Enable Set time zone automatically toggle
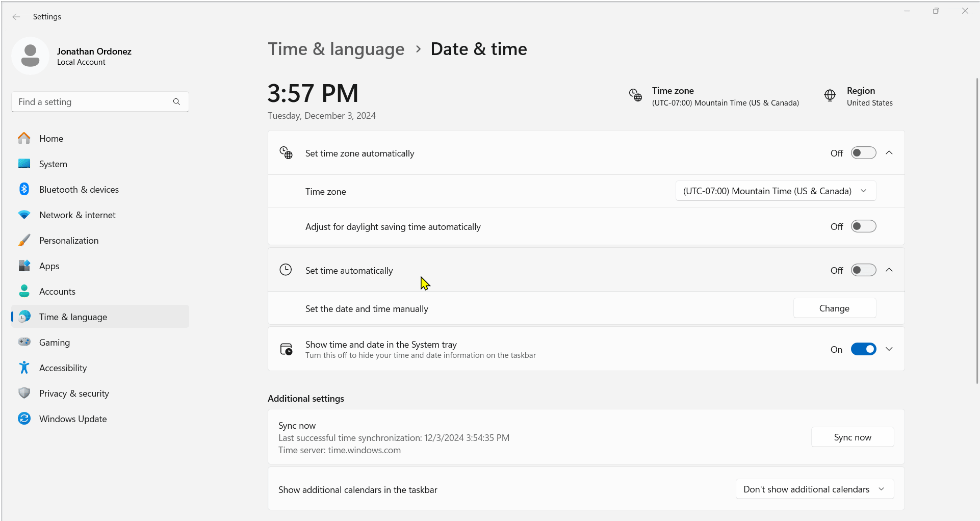The width and height of the screenshot is (980, 521). coord(863,153)
